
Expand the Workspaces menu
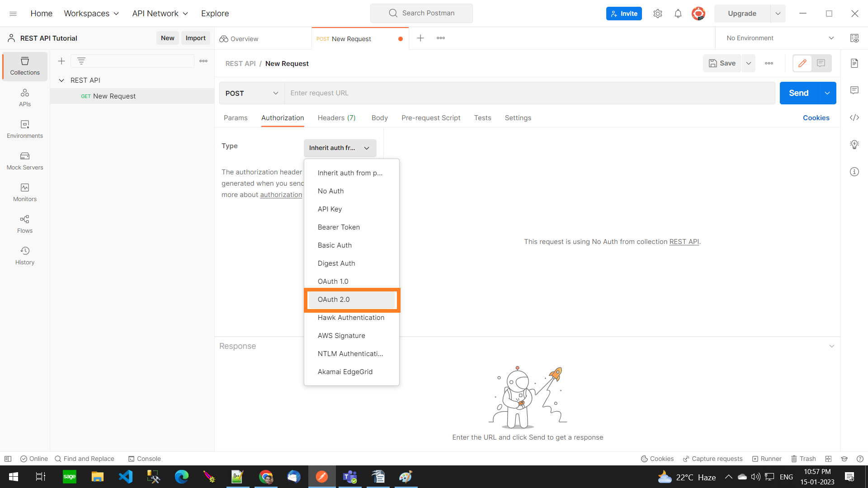click(x=91, y=14)
